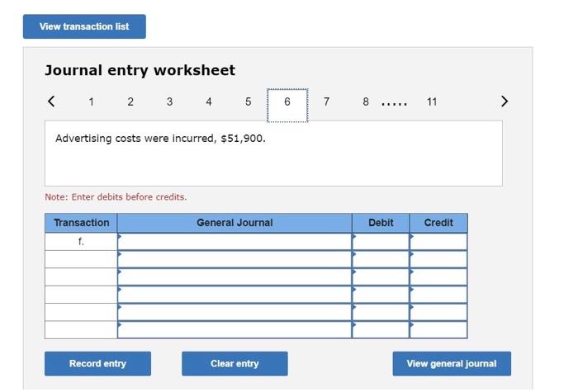Open the View transaction list button
This screenshot has width=578, height=392.
click(x=84, y=26)
